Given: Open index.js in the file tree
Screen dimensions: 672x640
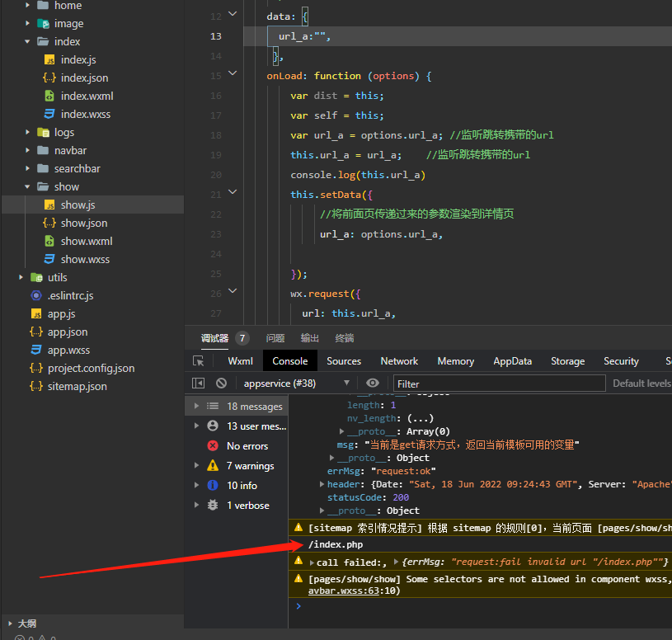Looking at the screenshot, I should click(x=78, y=59).
